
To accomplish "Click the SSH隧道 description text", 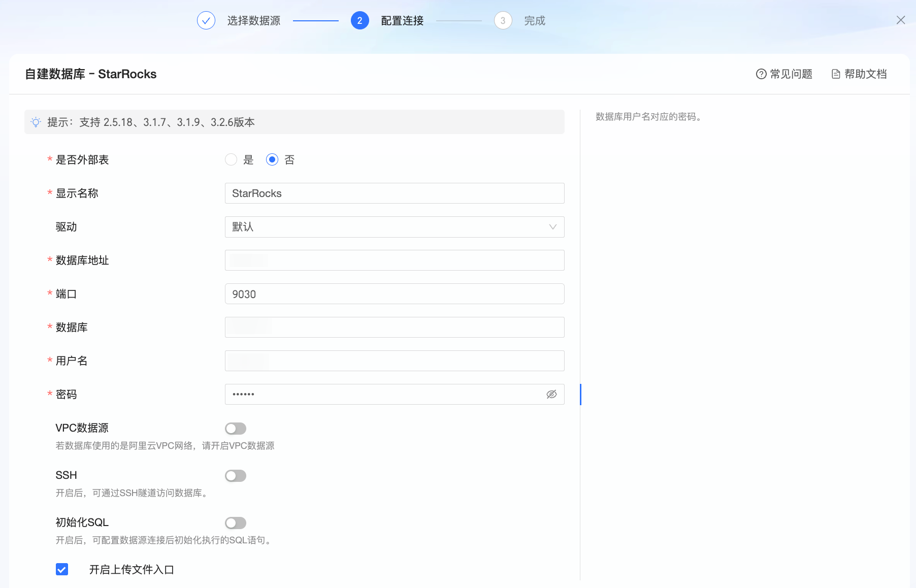I will tap(132, 493).
